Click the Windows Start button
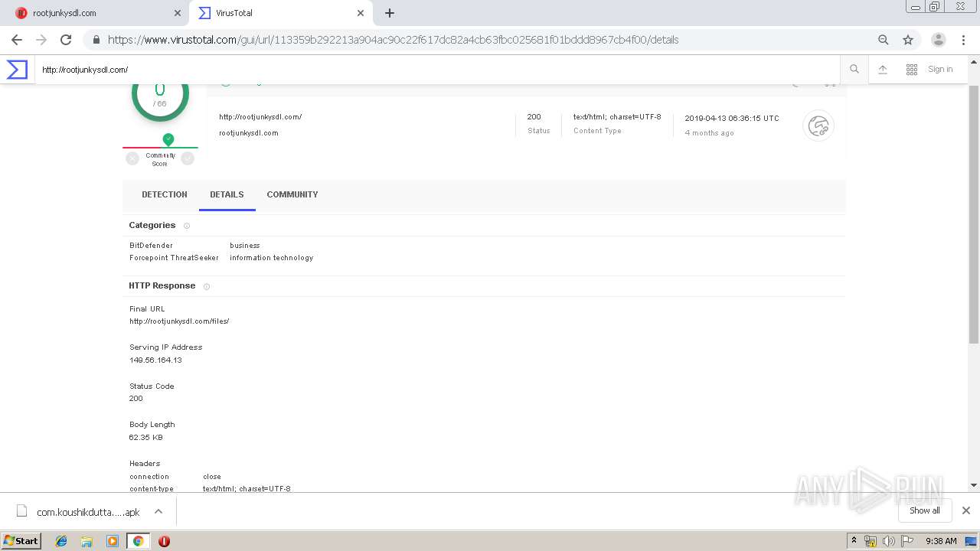 [x=21, y=541]
